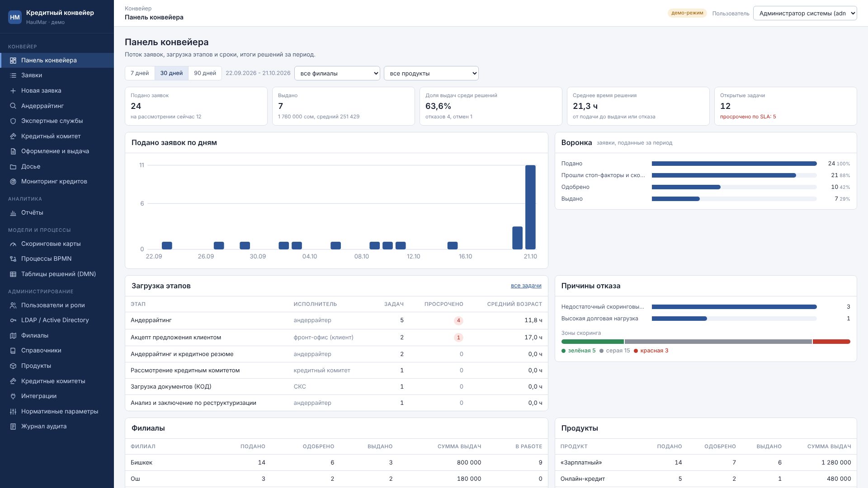Image resolution: width=868 pixels, height=488 pixels.
Task: Open Андеррайтинг via its magnifier icon
Action: pyautogui.click(x=13, y=106)
